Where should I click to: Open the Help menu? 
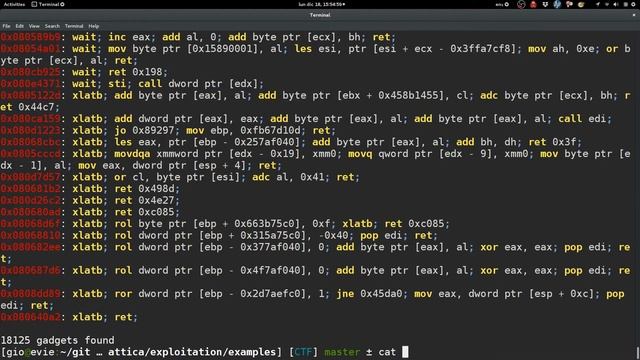click(x=93, y=26)
